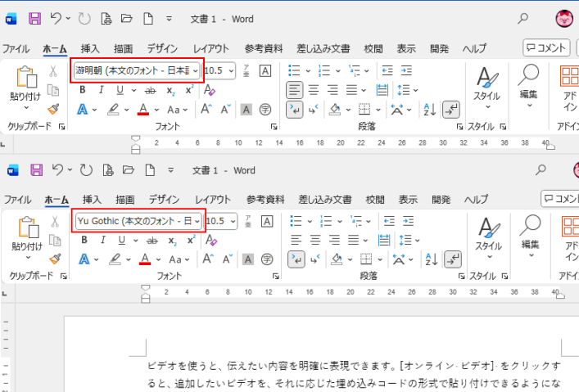The height and width of the screenshot is (392, 579).
Task: Toggle Superscript in lower window
Action: pos(191,240)
